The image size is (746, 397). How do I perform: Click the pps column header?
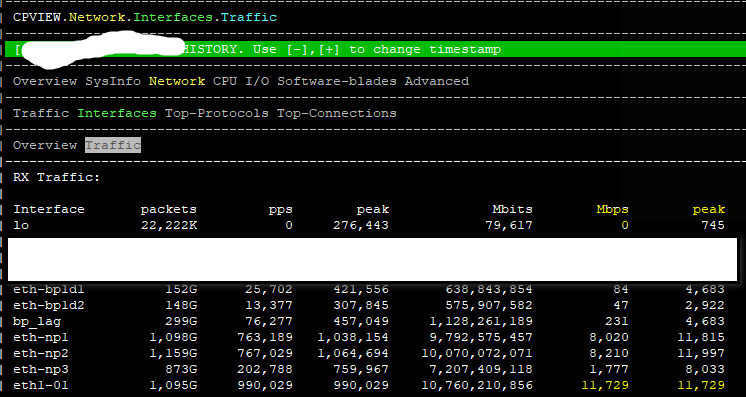coord(281,209)
